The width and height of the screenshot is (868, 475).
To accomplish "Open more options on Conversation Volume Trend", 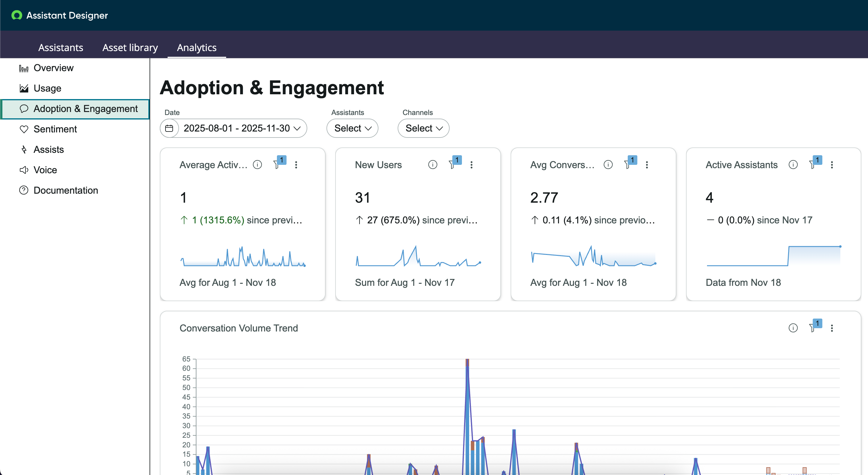I will 832,328.
